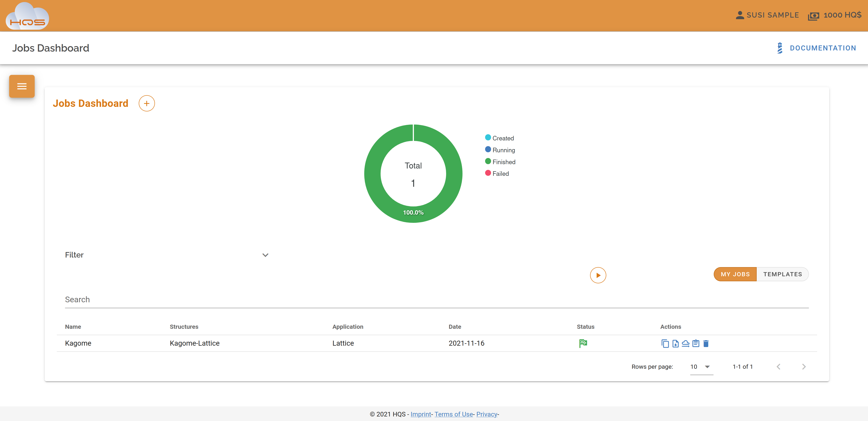Select the MY JOBS tab
868x421 pixels.
(x=735, y=274)
